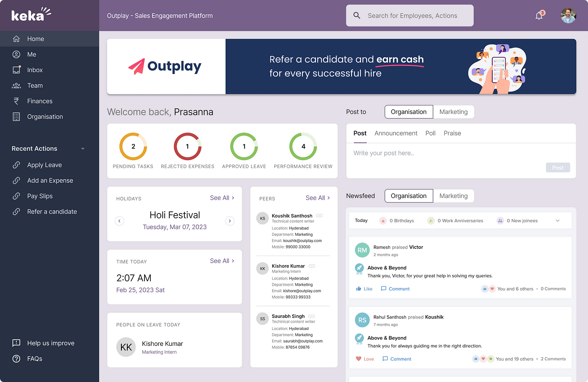Switch to the Announcement tab
Screen dimensions: 588x382
coord(396,133)
